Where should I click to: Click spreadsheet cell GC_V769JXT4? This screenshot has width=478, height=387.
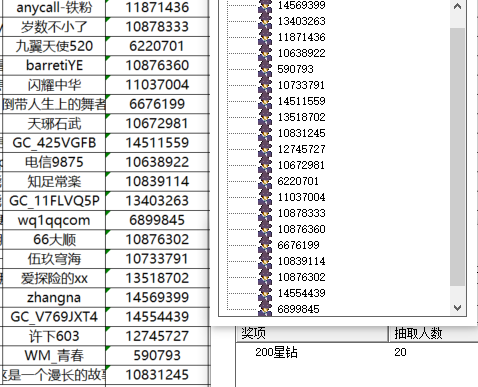(54, 317)
